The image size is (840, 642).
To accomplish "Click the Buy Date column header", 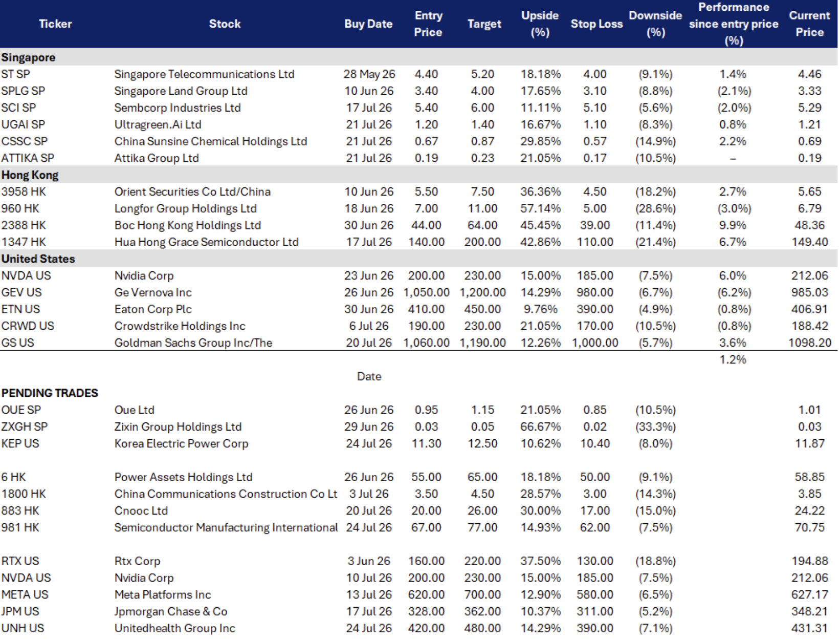I will coord(368,24).
